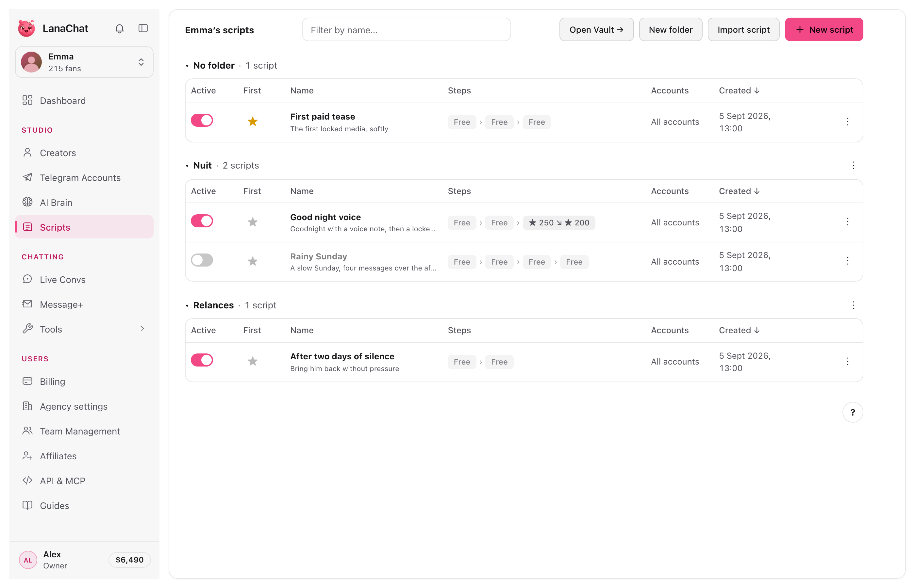Open Telegram Accounts page
This screenshot has height=588, width=915.
84,178
